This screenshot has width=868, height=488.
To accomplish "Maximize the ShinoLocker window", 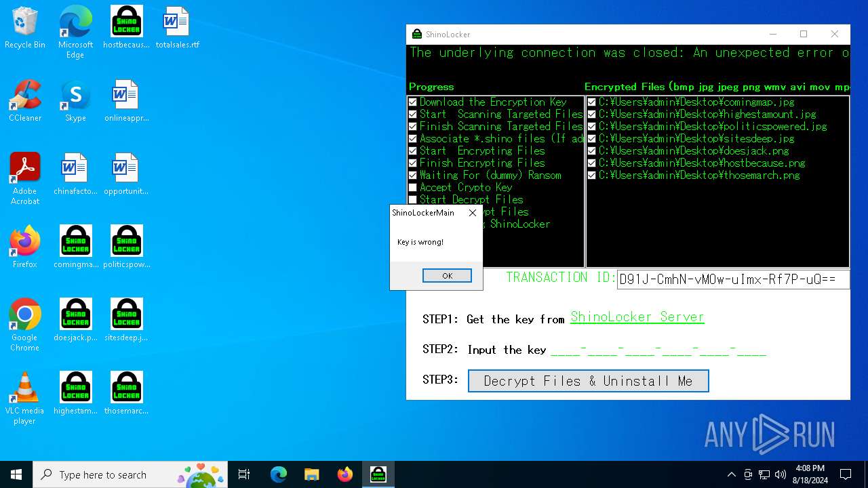I will pos(804,34).
